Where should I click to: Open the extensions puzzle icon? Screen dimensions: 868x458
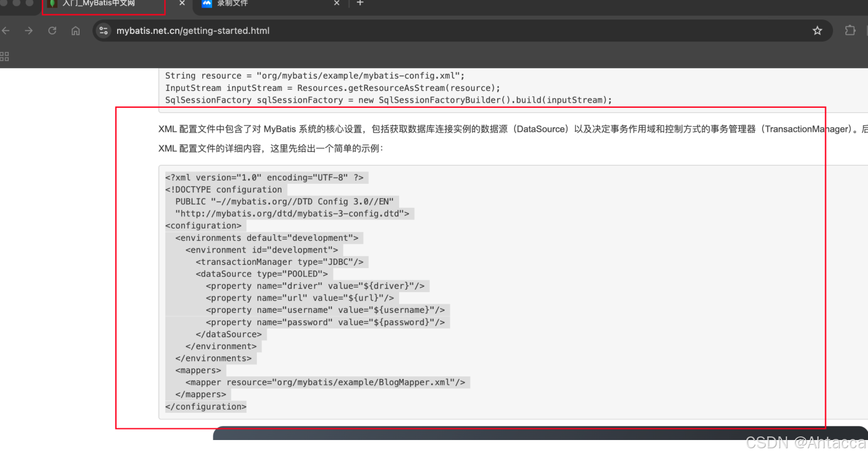(x=850, y=31)
